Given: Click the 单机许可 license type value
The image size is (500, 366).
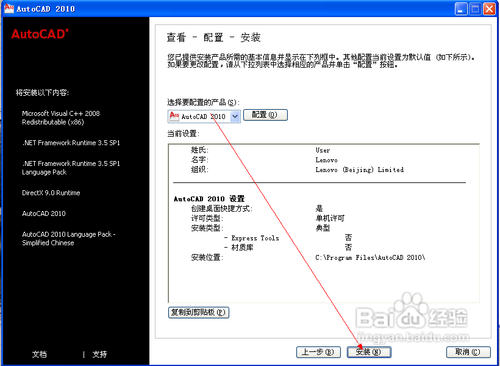Looking at the screenshot, I should click(330, 218).
